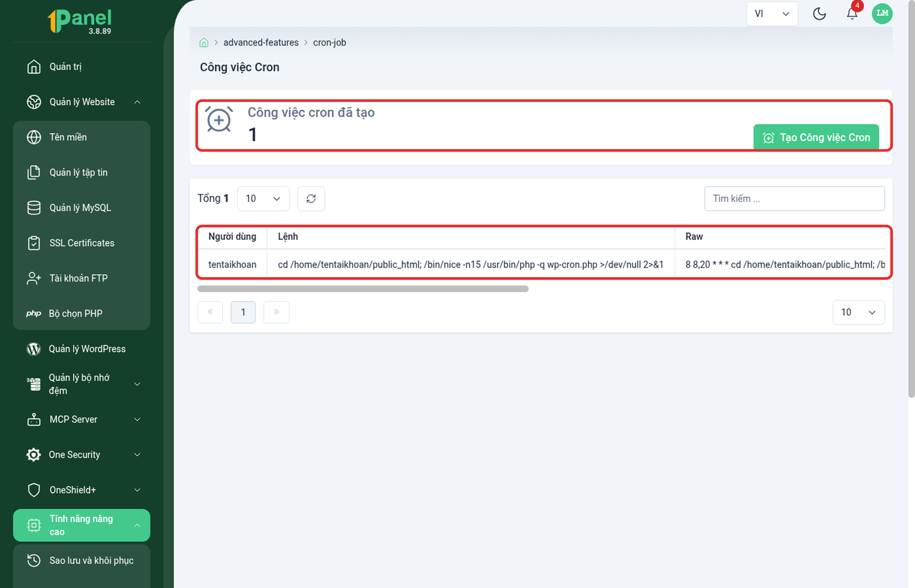Select page 1 in pagination
This screenshot has width=915, height=588.
(x=243, y=312)
